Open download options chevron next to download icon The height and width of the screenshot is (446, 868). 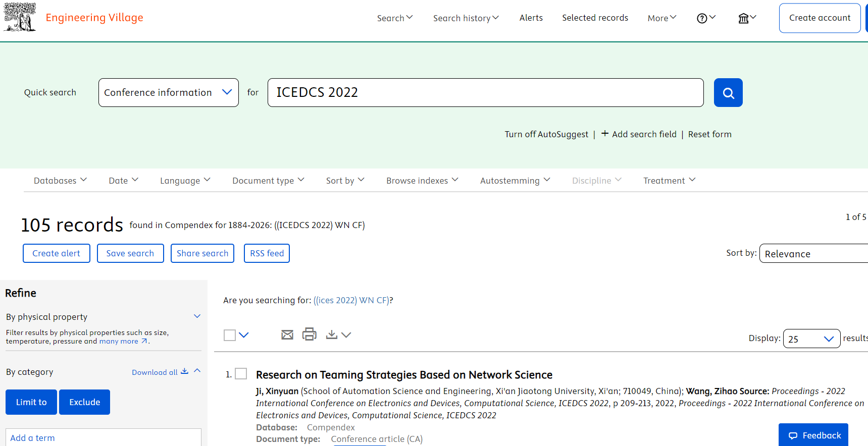pyautogui.click(x=346, y=335)
